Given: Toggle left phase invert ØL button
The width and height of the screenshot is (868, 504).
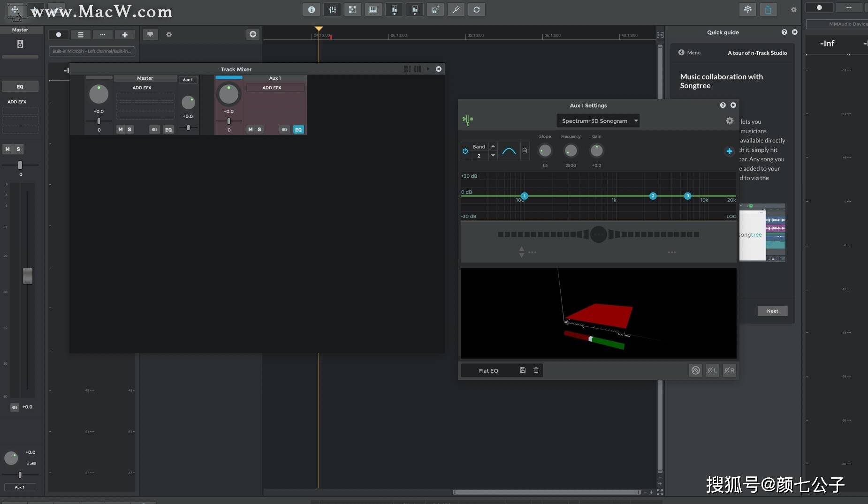Looking at the screenshot, I should 712,370.
